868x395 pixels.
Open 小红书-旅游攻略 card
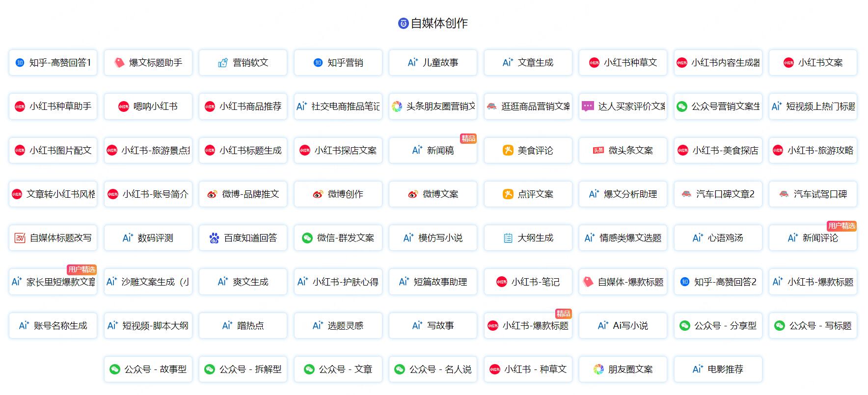tap(813, 150)
